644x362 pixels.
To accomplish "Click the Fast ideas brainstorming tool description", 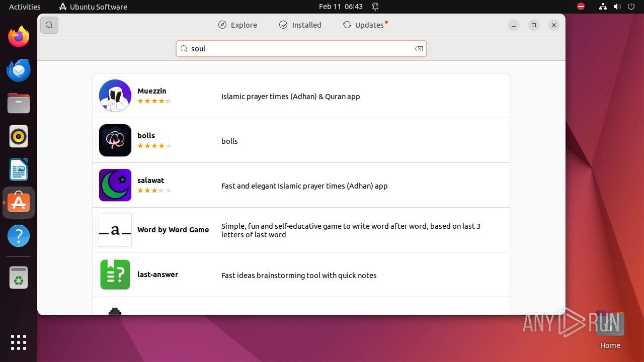I will 299,276.
